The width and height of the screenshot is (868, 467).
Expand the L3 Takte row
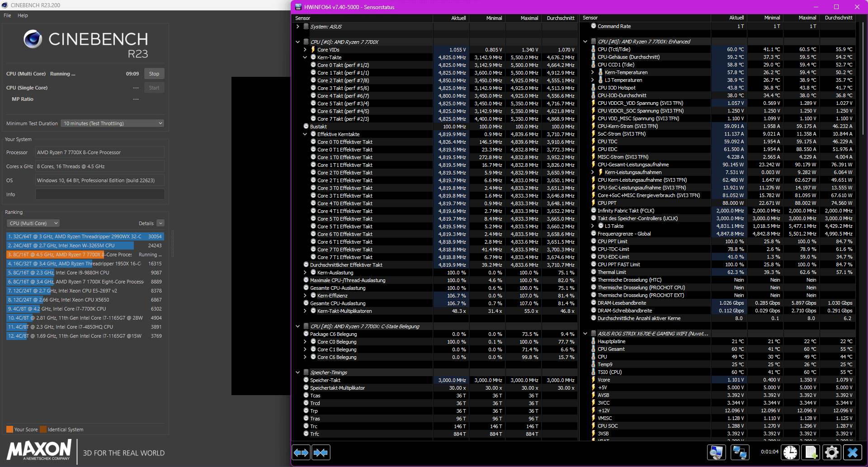[593, 226]
